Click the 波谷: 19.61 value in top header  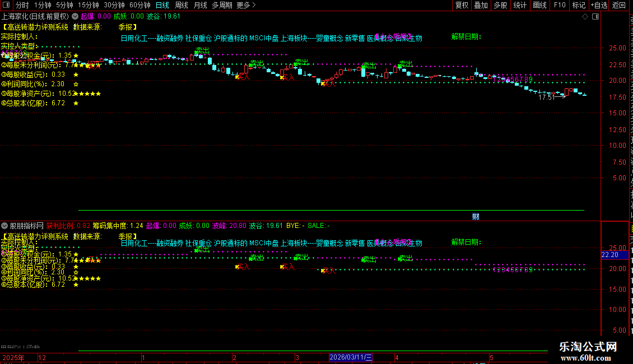click(x=163, y=17)
